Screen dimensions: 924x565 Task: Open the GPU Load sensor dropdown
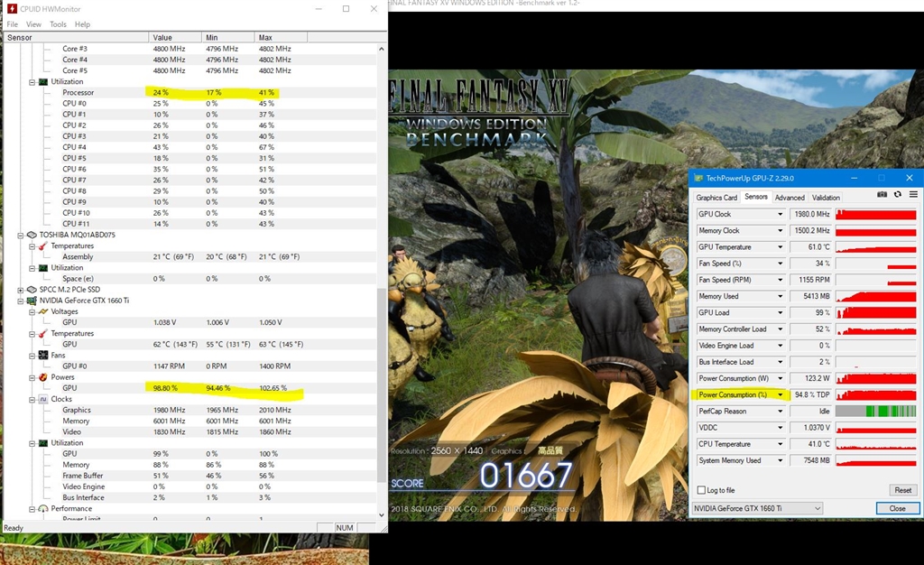pos(781,313)
